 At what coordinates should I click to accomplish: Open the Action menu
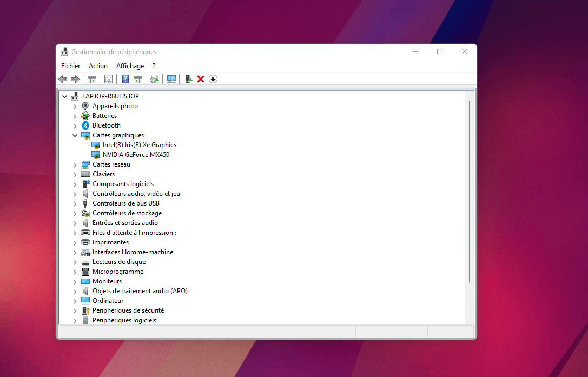(98, 66)
